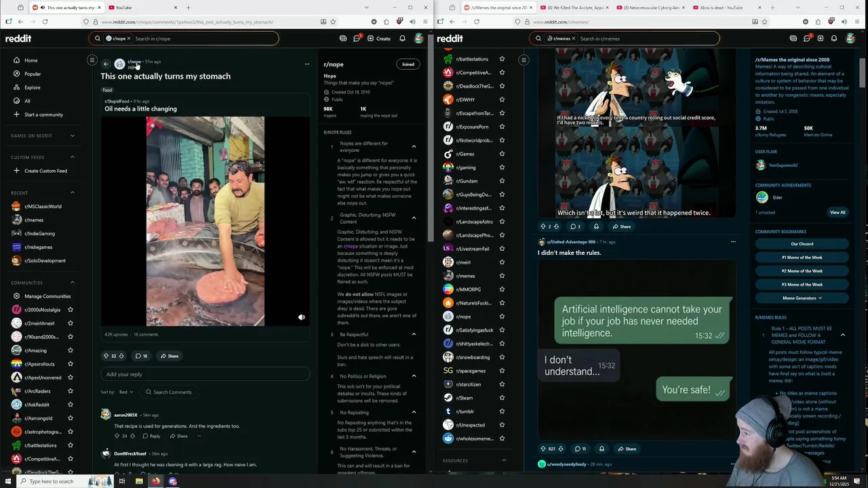Share the r/nope post
The image size is (868, 488).
[x=170, y=356]
